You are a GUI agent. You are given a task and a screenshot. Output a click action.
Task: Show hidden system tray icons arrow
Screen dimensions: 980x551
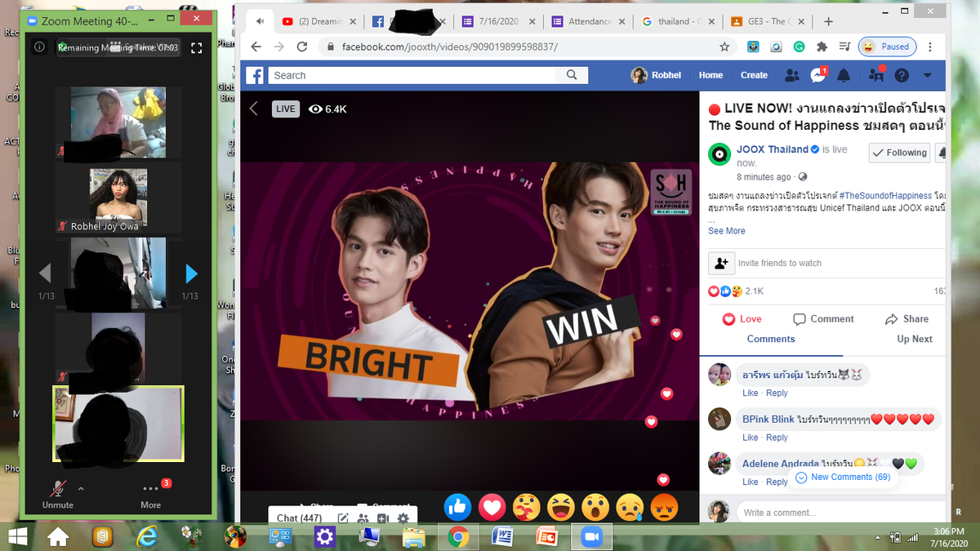[878, 536]
